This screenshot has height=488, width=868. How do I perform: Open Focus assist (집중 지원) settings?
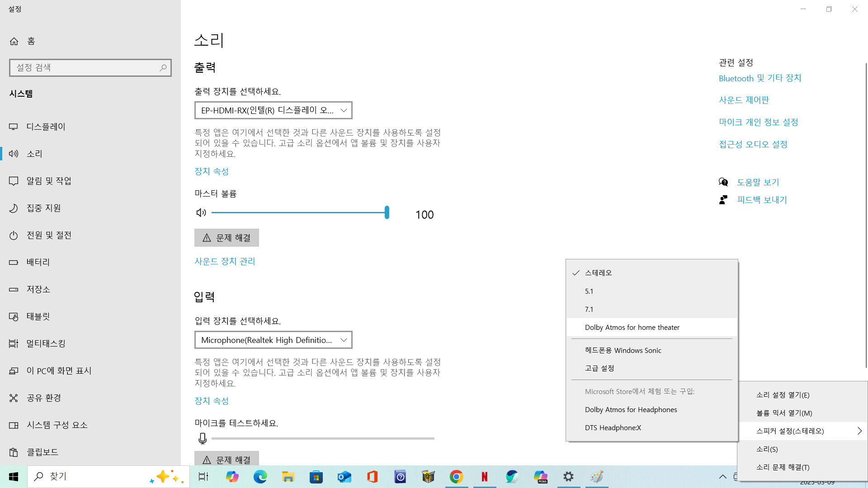pos(43,208)
